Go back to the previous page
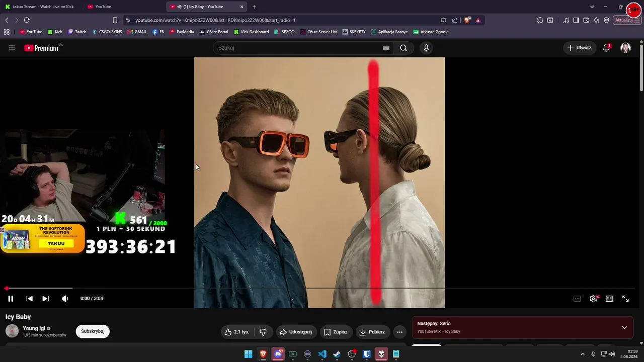The width and height of the screenshot is (644, 362). click(x=7, y=20)
